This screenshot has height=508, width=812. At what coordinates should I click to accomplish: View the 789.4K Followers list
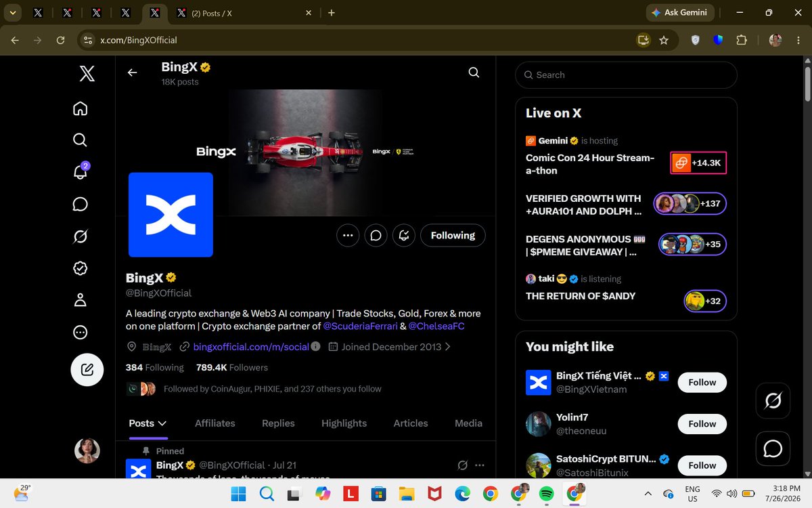pyautogui.click(x=232, y=367)
